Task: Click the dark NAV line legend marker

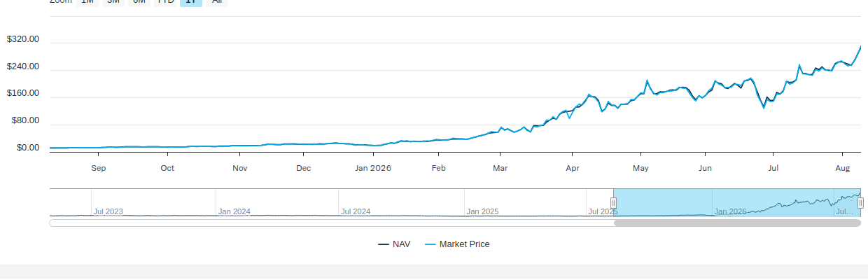Action: (x=384, y=244)
